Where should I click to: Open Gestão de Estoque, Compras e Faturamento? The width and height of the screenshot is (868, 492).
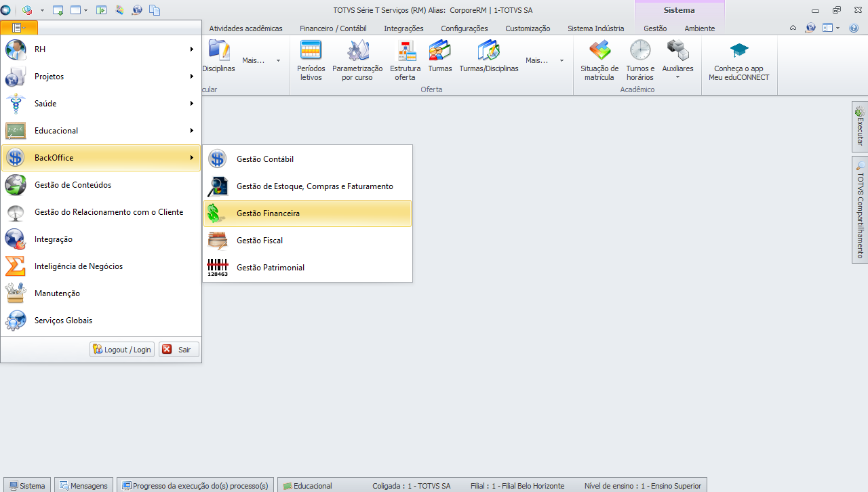tap(307, 186)
